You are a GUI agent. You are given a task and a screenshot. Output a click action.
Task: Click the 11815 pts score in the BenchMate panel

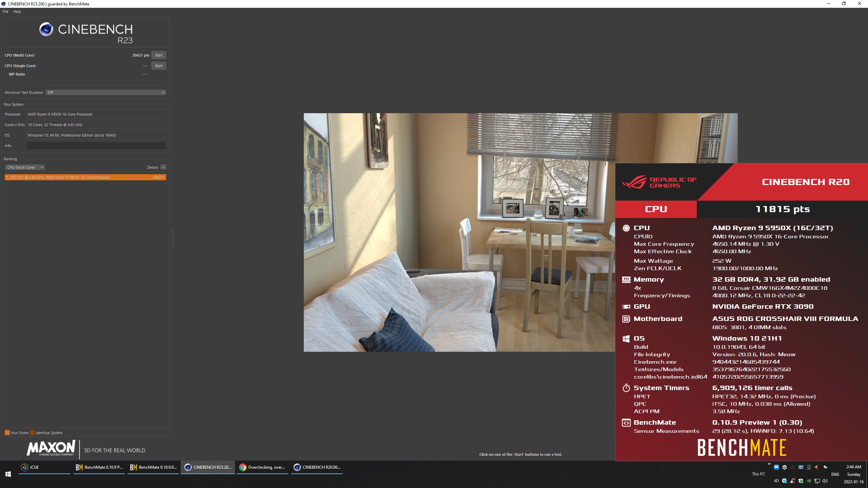[783, 209]
